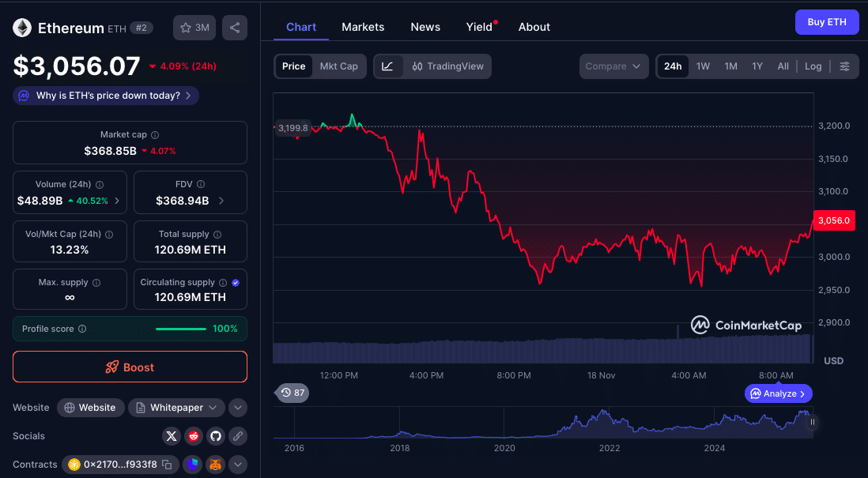868x478 pixels.
Task: Open the Reddit social link
Action: 194,436
